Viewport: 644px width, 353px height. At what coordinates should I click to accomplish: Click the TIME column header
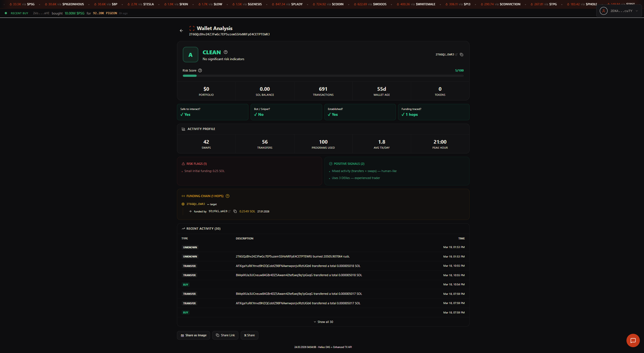click(461, 239)
